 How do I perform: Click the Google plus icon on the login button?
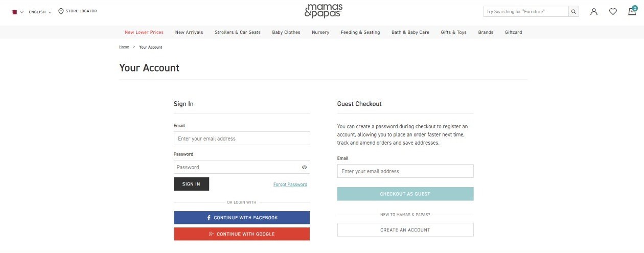click(x=212, y=234)
